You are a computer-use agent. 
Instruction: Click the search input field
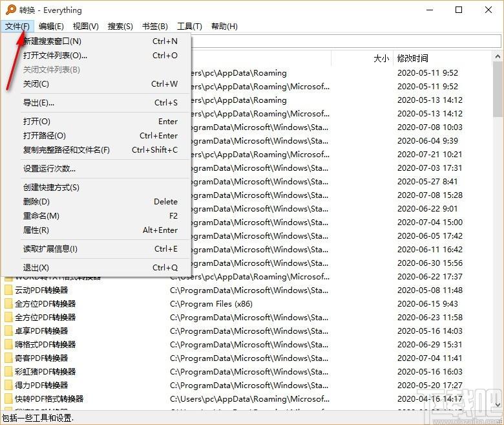[x=346, y=41]
